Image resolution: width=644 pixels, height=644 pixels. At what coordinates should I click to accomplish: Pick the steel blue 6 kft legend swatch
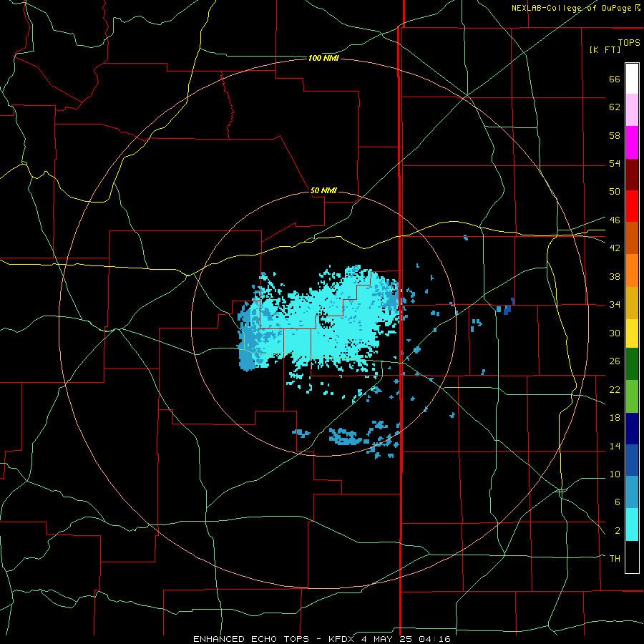(632, 492)
